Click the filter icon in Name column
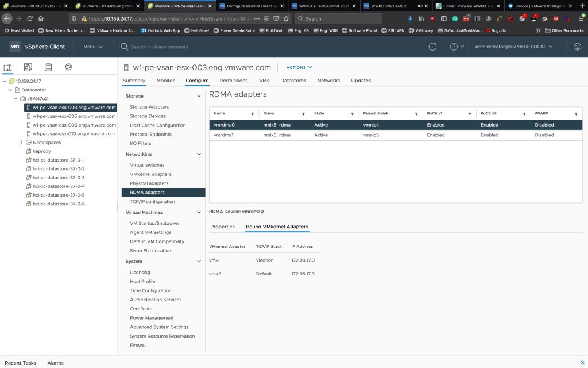 click(x=252, y=114)
